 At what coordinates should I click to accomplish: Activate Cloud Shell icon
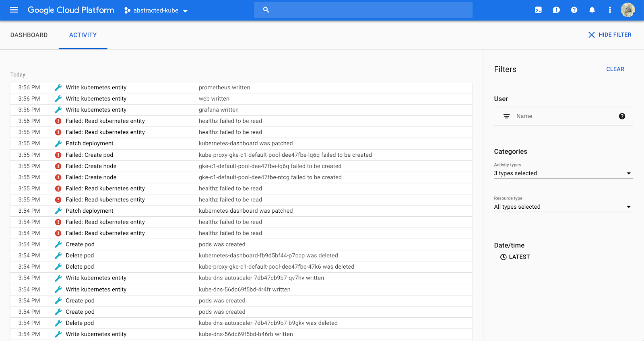(x=538, y=10)
